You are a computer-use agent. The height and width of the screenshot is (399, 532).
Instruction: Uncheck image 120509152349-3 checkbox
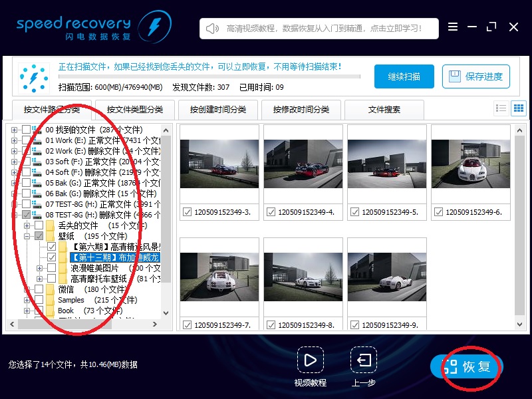tap(187, 212)
